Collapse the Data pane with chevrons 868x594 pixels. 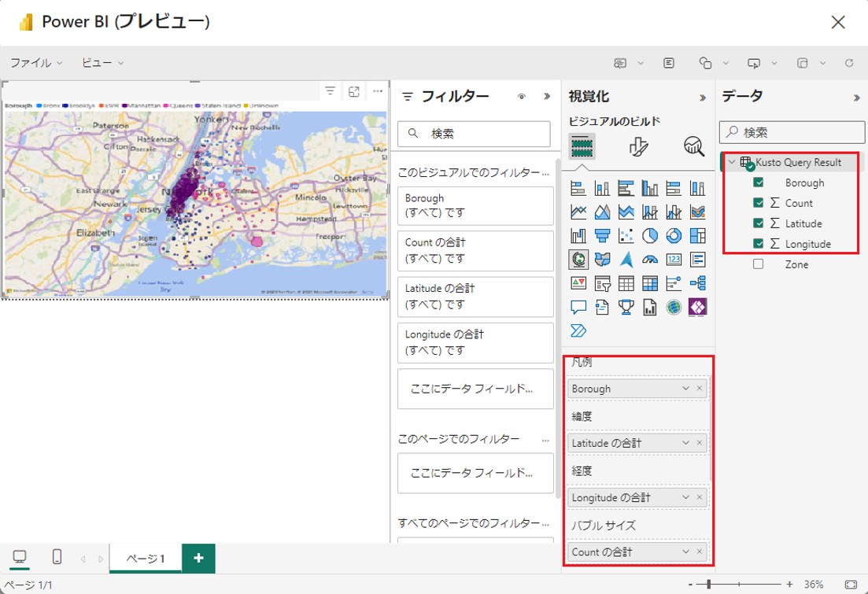856,98
